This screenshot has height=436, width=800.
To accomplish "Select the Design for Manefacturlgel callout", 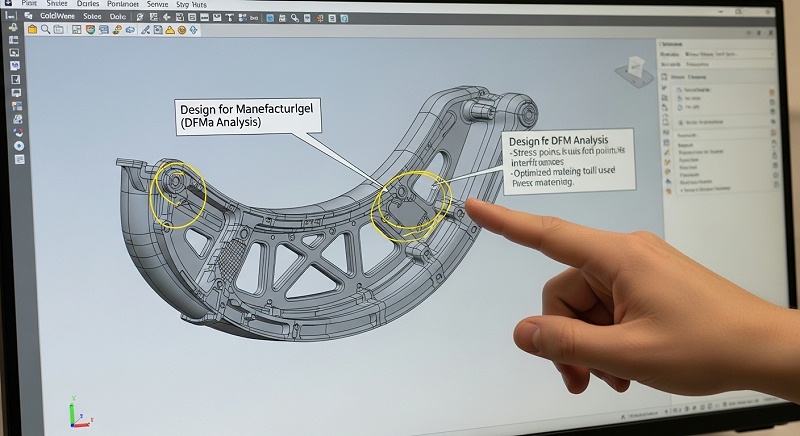I will [248, 116].
